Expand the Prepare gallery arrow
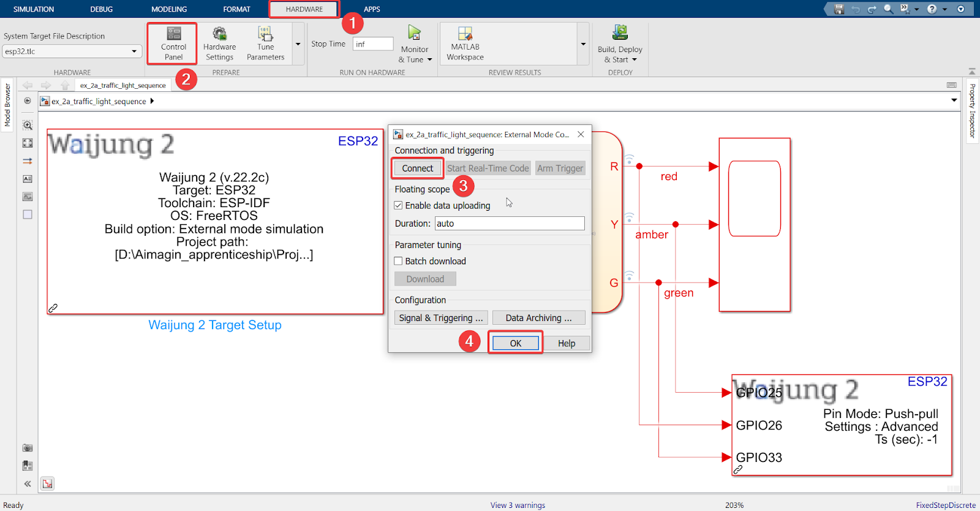 click(x=298, y=44)
